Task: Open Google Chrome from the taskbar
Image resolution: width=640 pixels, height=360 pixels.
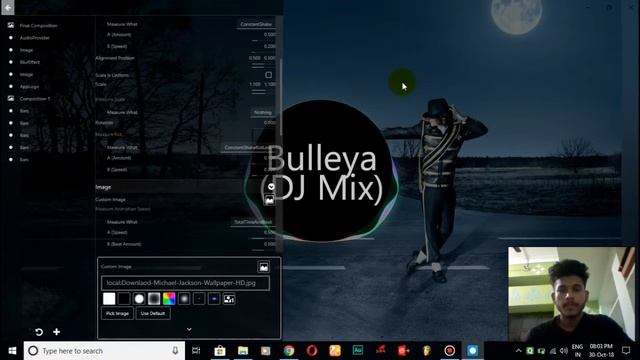Action: pos(289,351)
